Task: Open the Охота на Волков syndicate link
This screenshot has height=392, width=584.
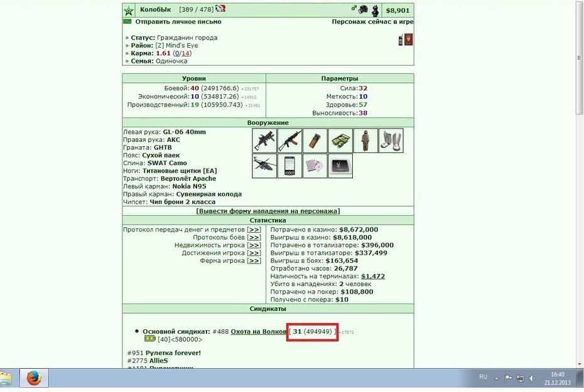Action: point(259,332)
